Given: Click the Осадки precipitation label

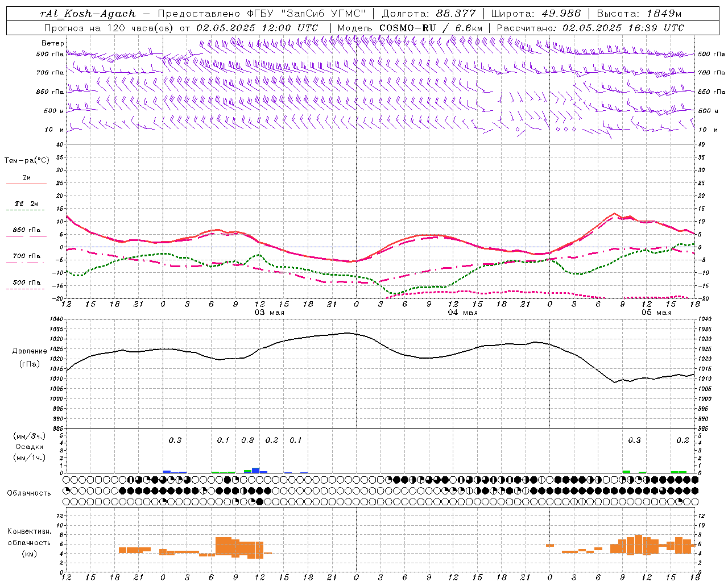Looking at the screenshot, I should (x=29, y=447).
